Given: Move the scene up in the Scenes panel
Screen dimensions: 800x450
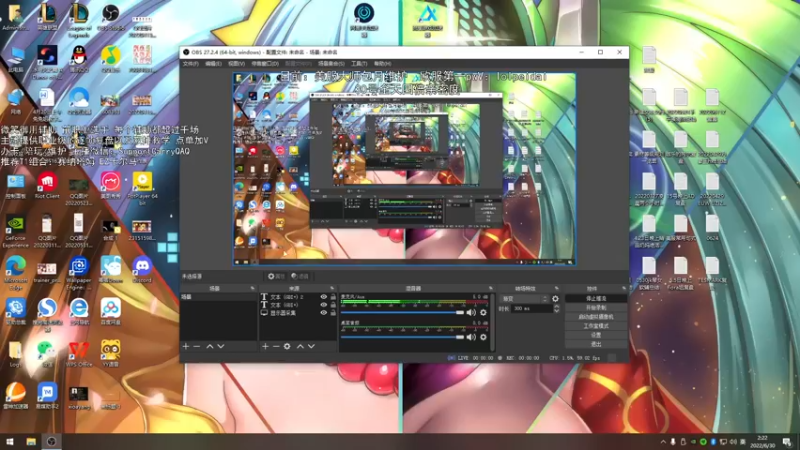Looking at the screenshot, I should click(210, 346).
